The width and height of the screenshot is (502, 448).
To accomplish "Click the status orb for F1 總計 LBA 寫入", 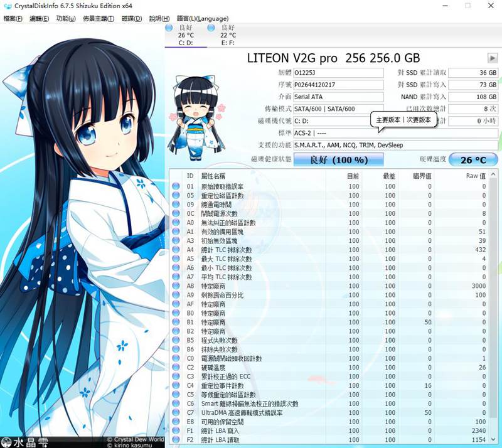I will click(176, 430).
